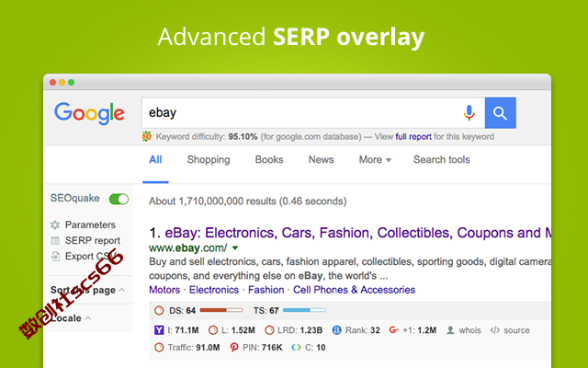Click the source link text

point(516,330)
